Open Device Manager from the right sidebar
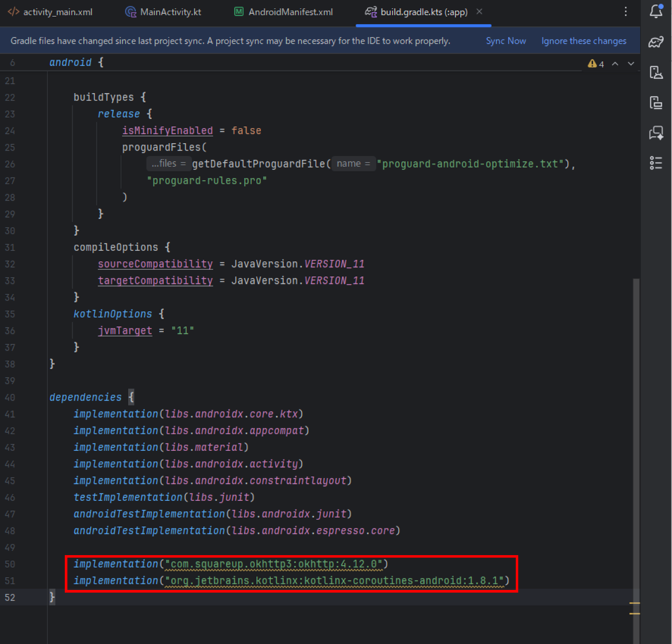The height and width of the screenshot is (644, 672). 656,72
